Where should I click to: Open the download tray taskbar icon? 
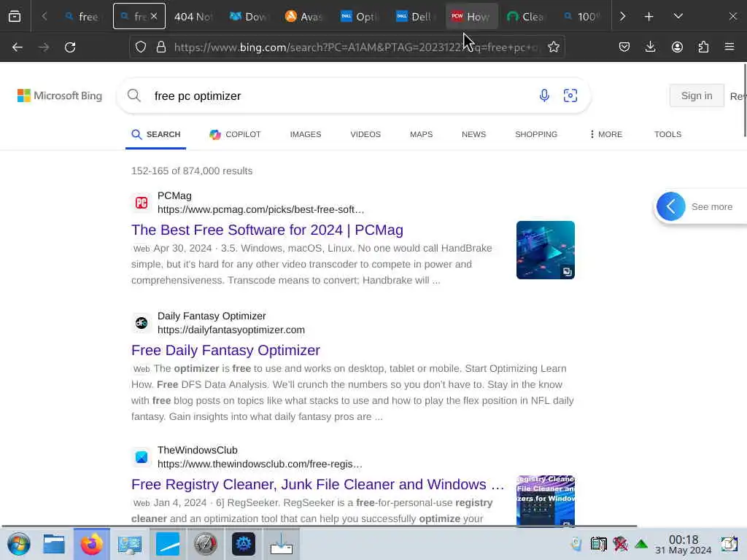[x=281, y=544]
